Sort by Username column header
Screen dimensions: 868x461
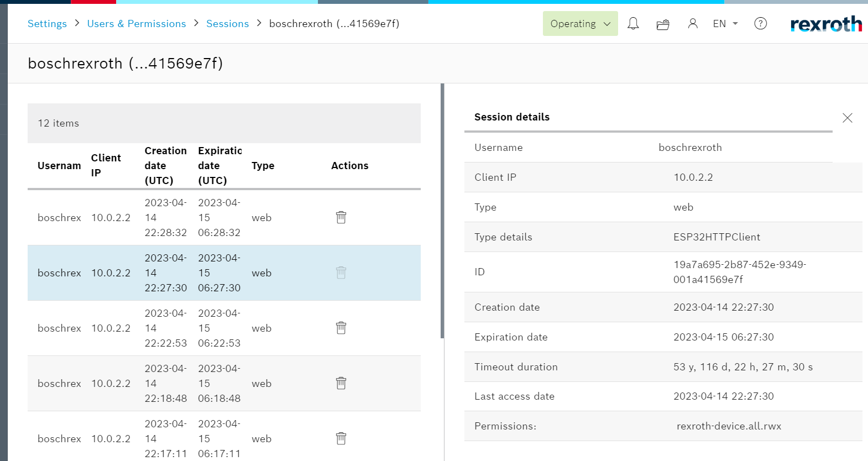59,166
